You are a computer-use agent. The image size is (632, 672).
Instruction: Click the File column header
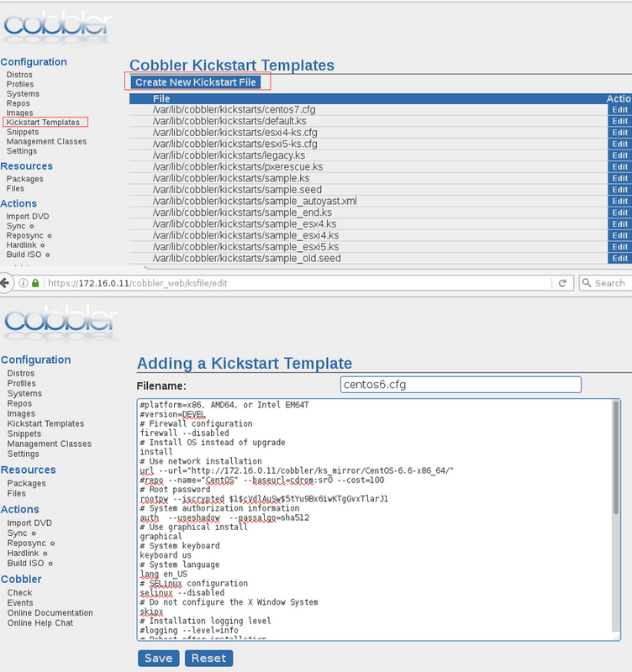(161, 98)
